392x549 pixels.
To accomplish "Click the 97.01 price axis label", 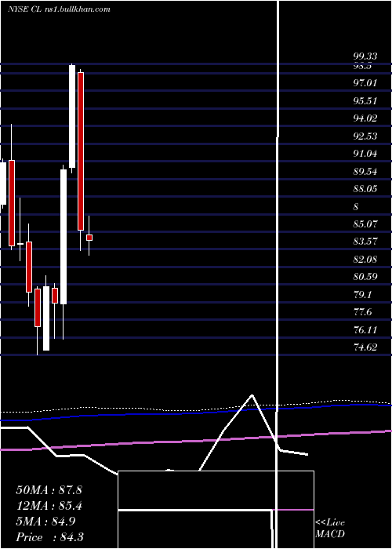I will click(x=365, y=83).
